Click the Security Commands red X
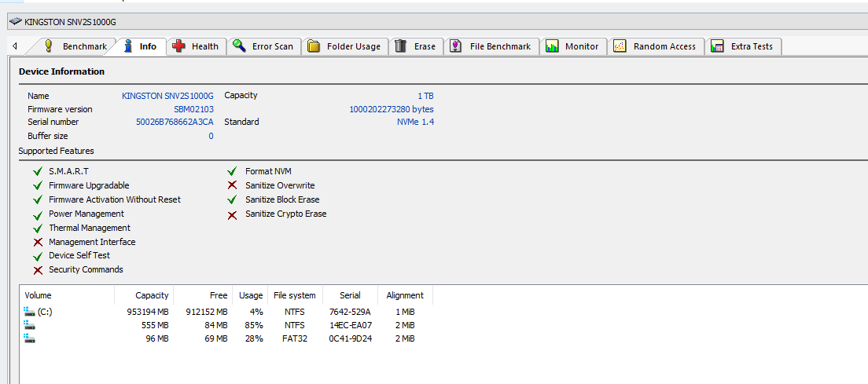Viewport: 868px width, 384px height. [x=39, y=270]
